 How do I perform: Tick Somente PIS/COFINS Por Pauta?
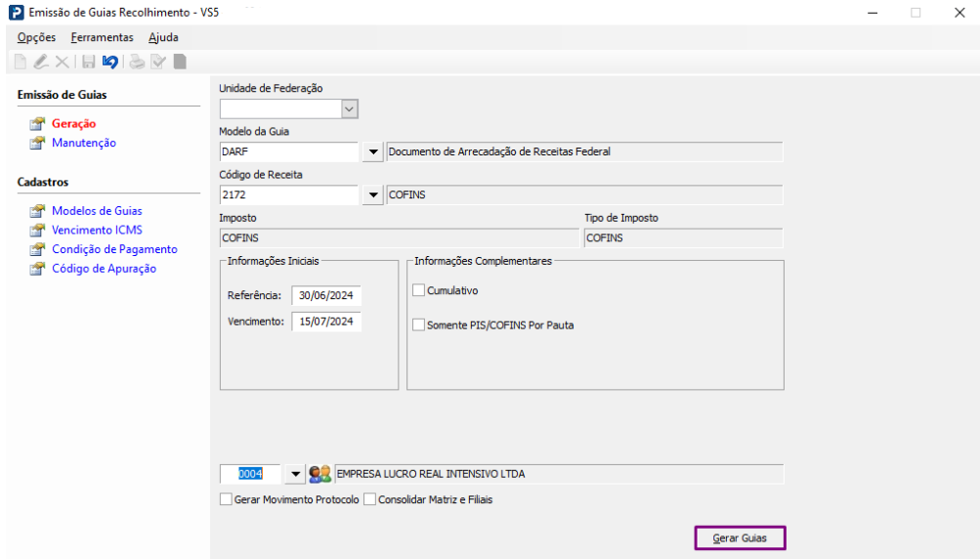coord(419,324)
